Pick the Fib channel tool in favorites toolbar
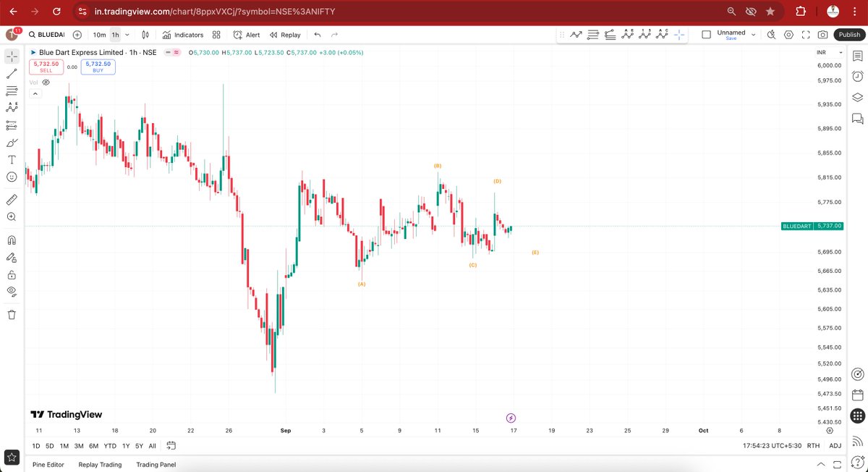The width and height of the screenshot is (868, 472). click(610, 35)
